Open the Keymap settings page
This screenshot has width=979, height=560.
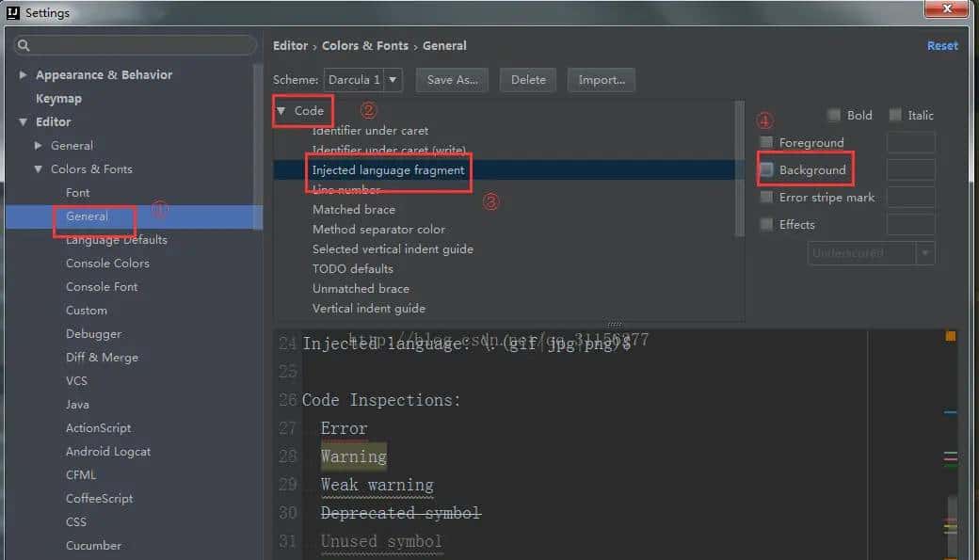point(58,99)
